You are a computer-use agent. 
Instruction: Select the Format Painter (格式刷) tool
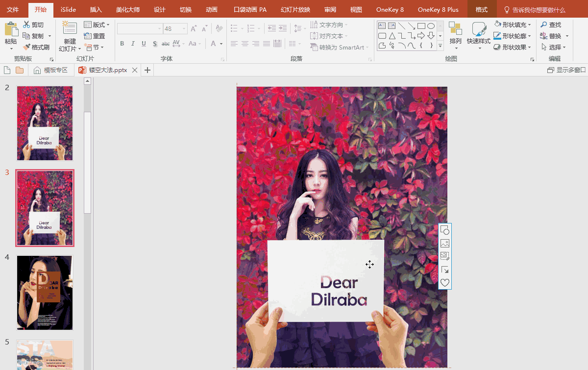[27, 47]
